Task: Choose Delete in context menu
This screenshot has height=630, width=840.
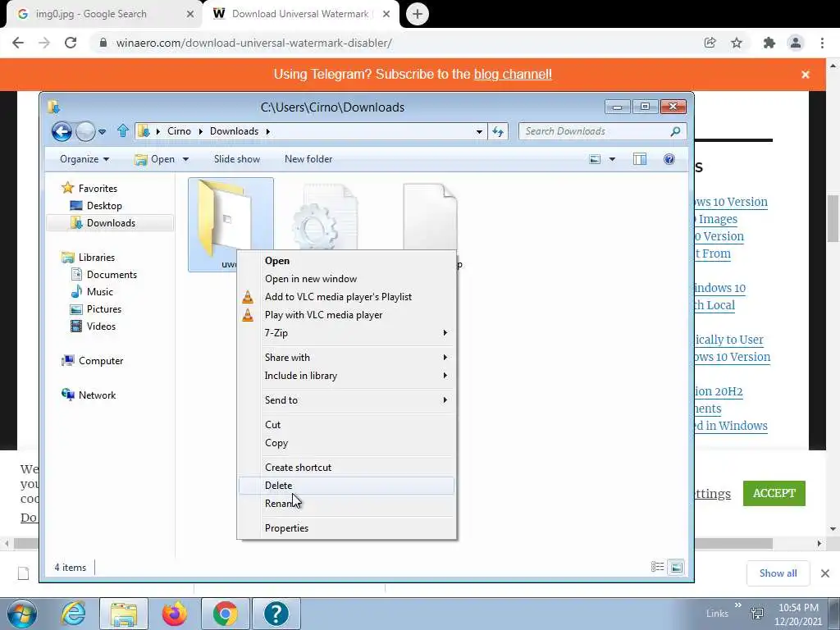Action: point(347,486)
